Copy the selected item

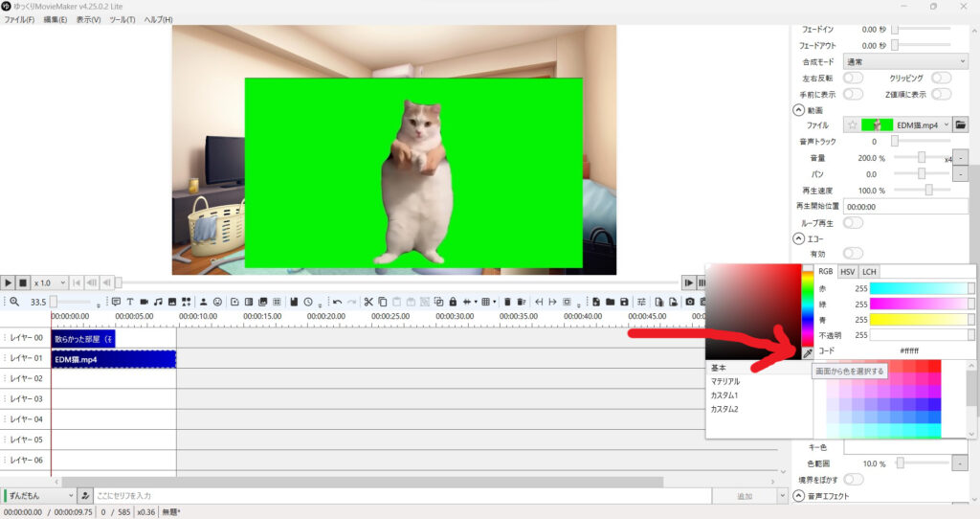tap(383, 302)
